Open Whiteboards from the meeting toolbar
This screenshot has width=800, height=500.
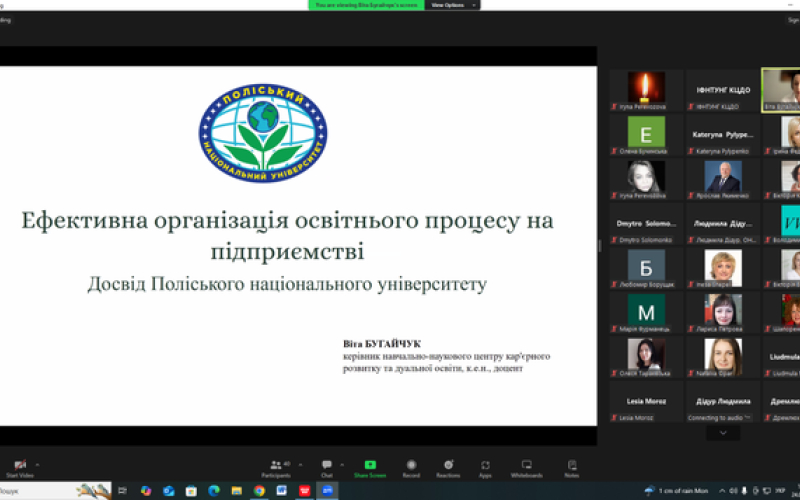pyautogui.click(x=527, y=468)
